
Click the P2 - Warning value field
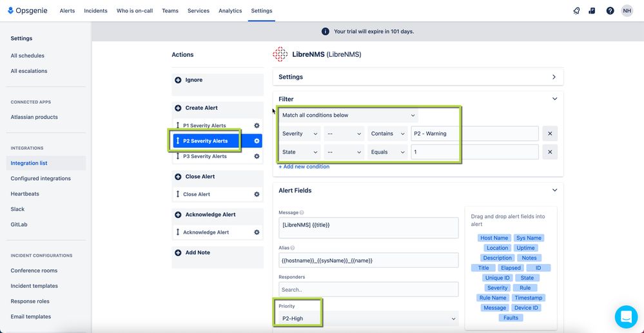tap(474, 134)
